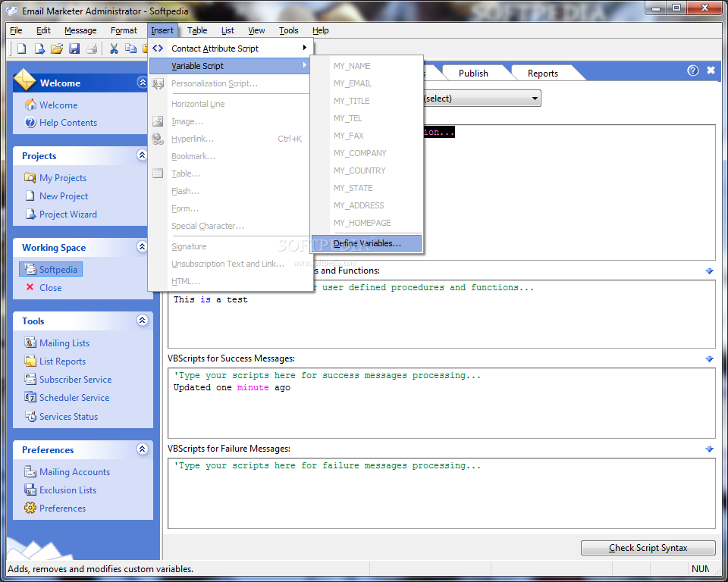The height and width of the screenshot is (582, 728).
Task: Click the Help Contents question icon
Action: pyautogui.click(x=30, y=123)
